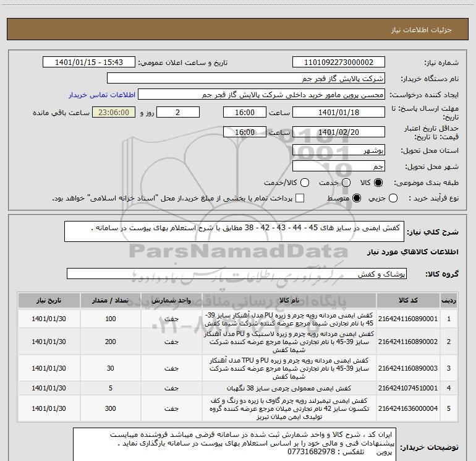Click quantity 100 in row 1
Image resolution: width=476 pixels, height=461 pixels.
point(111,319)
